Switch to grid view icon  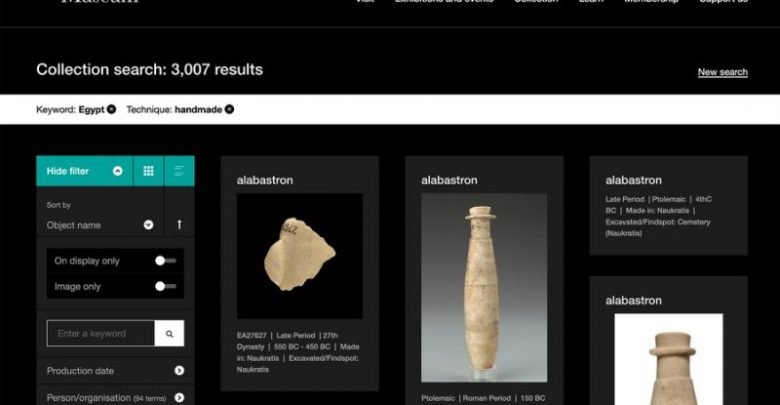[x=148, y=171]
